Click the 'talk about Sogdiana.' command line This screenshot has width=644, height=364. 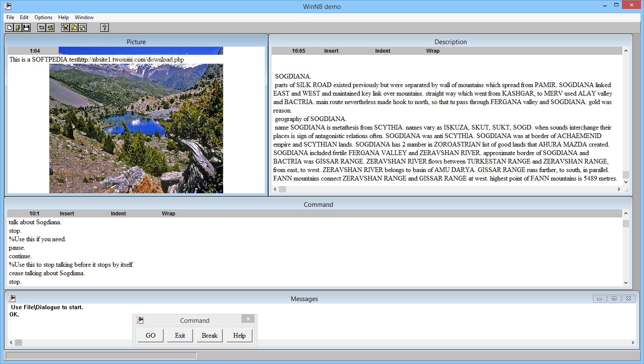[35, 222]
